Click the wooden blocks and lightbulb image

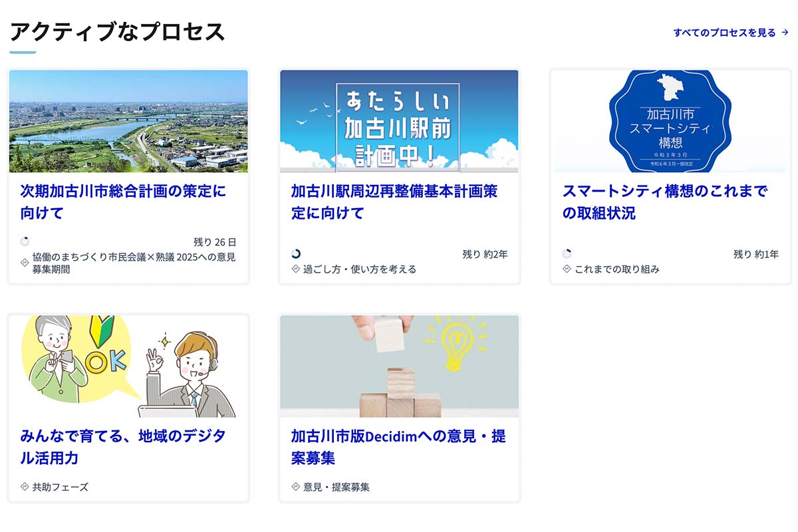[x=399, y=366]
